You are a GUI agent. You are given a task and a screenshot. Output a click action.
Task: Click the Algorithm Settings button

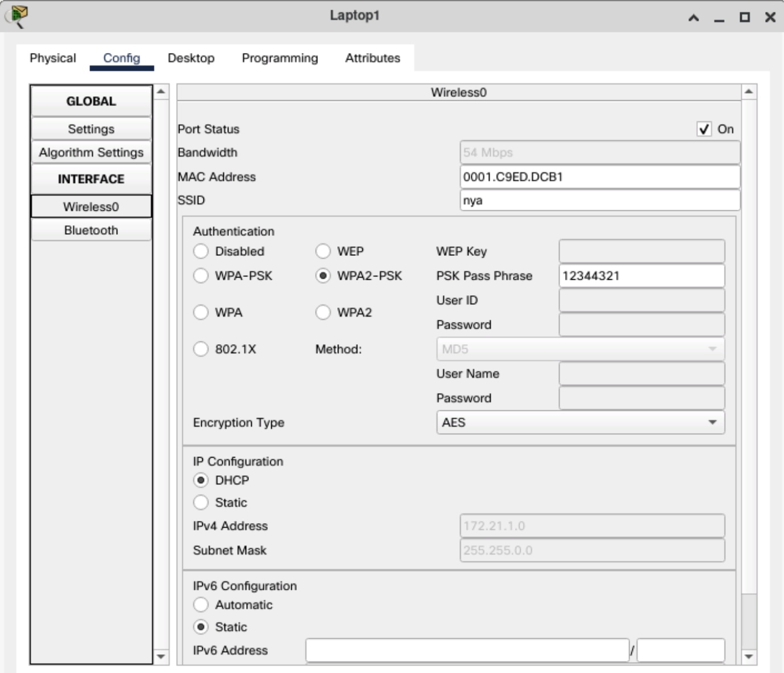91,153
